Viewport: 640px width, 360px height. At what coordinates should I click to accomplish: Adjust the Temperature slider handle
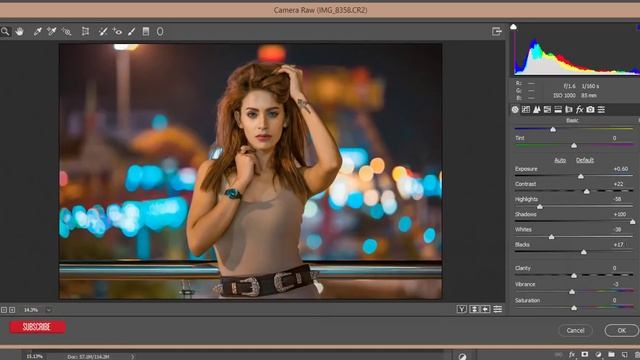pyautogui.click(x=553, y=129)
